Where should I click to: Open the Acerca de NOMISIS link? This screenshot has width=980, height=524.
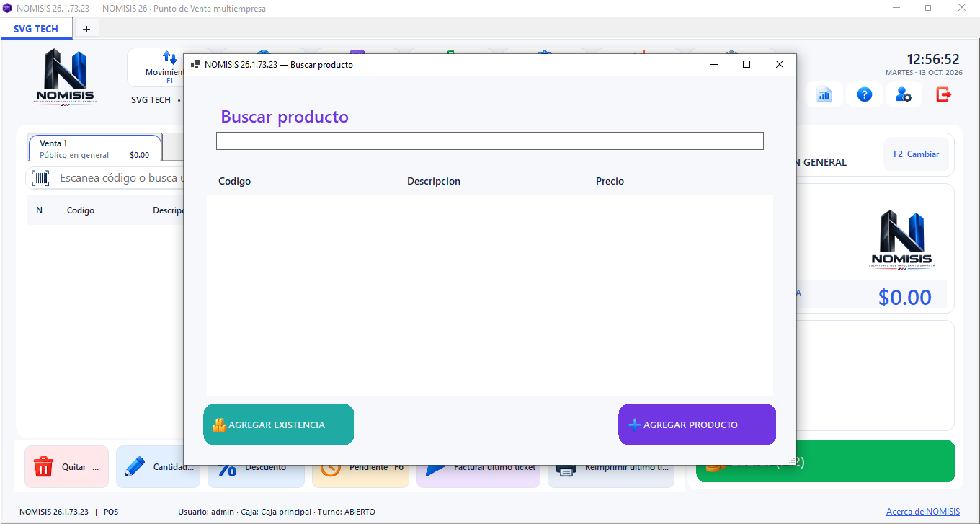pos(923,512)
